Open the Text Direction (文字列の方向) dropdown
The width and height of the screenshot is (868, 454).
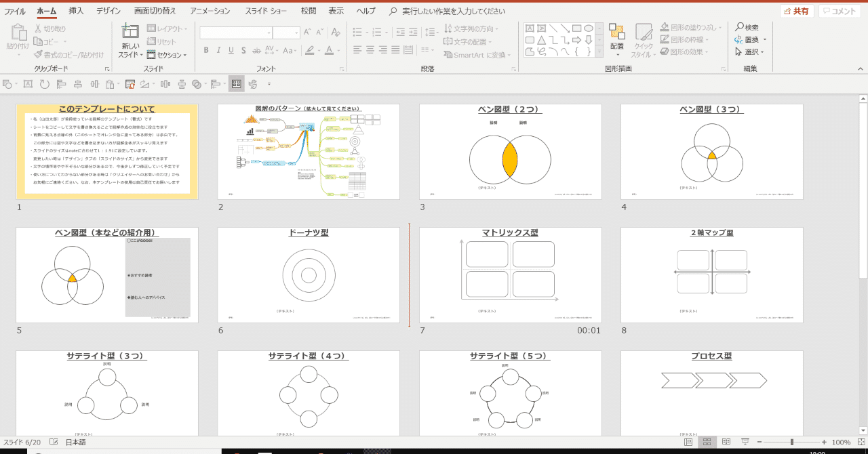pyautogui.click(x=471, y=28)
